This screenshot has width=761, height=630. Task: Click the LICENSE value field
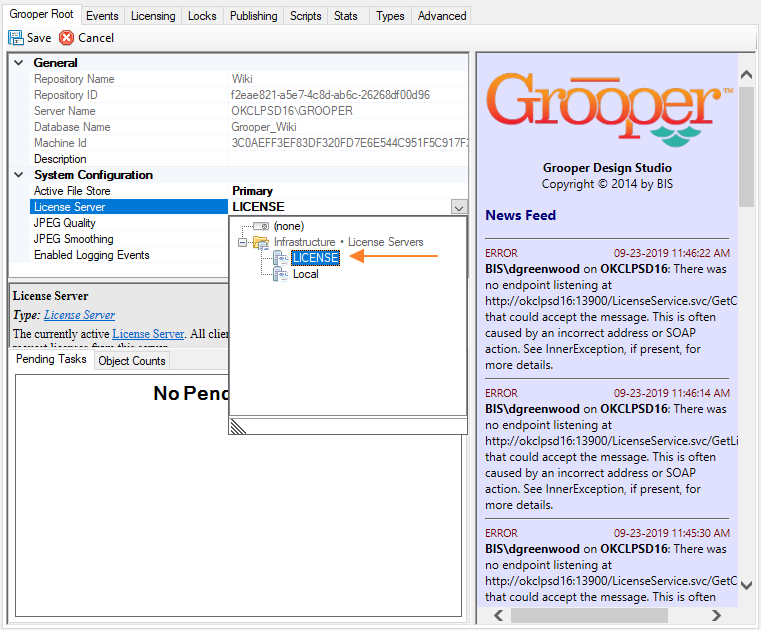340,207
